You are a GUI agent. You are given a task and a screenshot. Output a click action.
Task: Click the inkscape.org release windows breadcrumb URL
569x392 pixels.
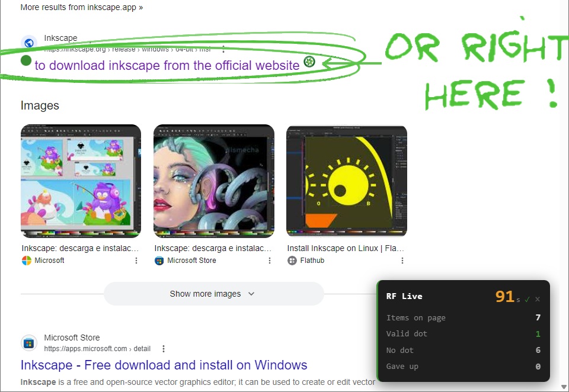click(127, 49)
